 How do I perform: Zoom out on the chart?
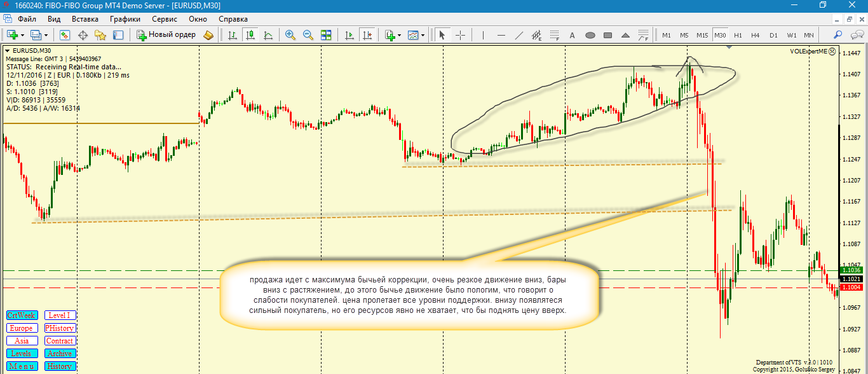click(x=308, y=35)
